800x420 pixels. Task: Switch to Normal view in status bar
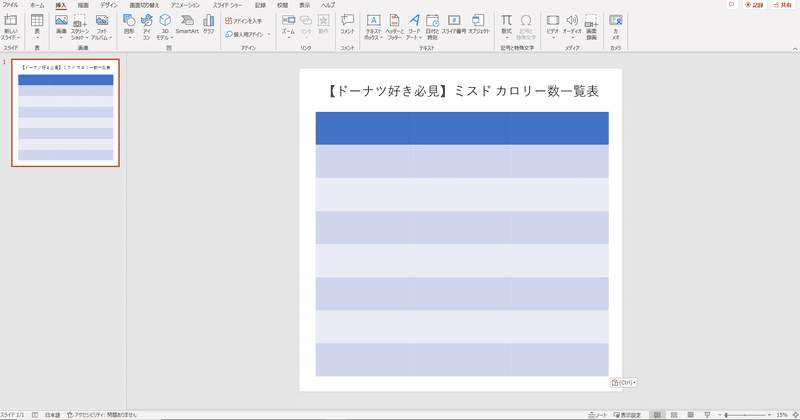[657, 415]
